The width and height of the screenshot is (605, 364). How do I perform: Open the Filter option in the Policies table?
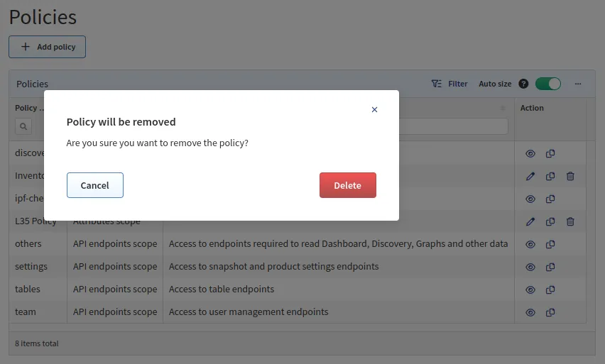click(449, 84)
